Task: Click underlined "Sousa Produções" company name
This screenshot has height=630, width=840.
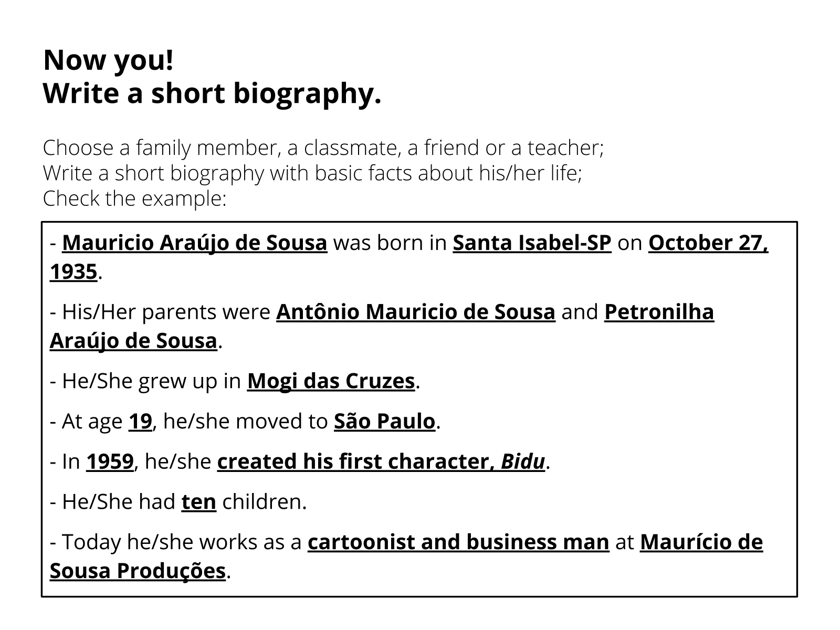Action: pyautogui.click(x=138, y=571)
